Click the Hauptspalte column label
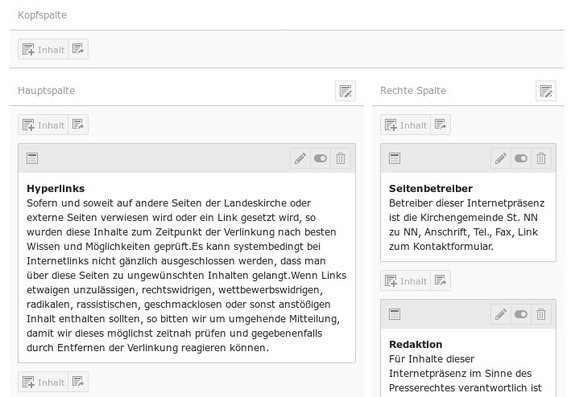 (46, 91)
